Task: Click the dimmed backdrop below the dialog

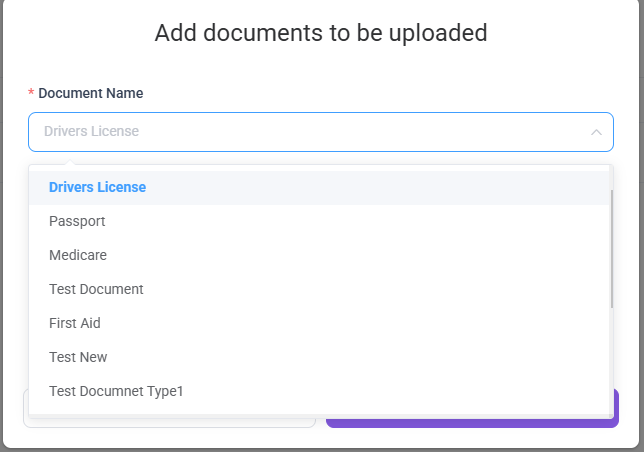Action: click(x=320, y=449)
